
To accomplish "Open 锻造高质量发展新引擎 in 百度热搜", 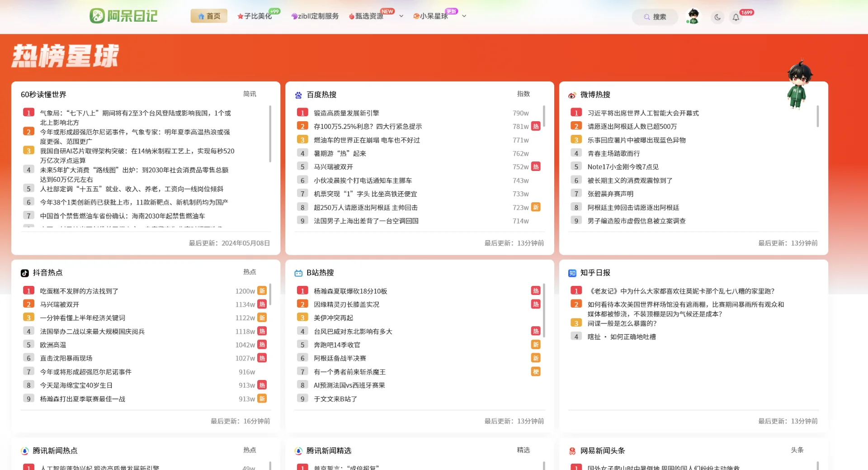I will click(x=346, y=113).
